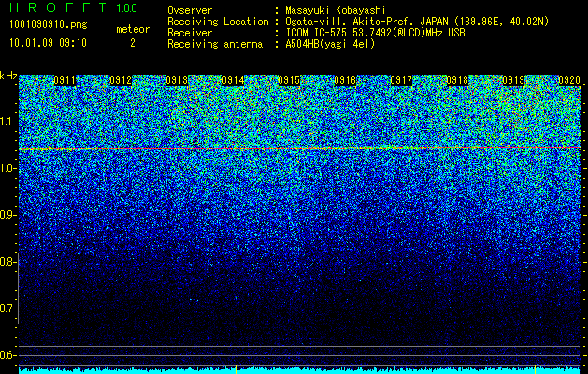Click the date stamp 10.01.09 09:10
This screenshot has height=374, width=588.
coord(48,43)
